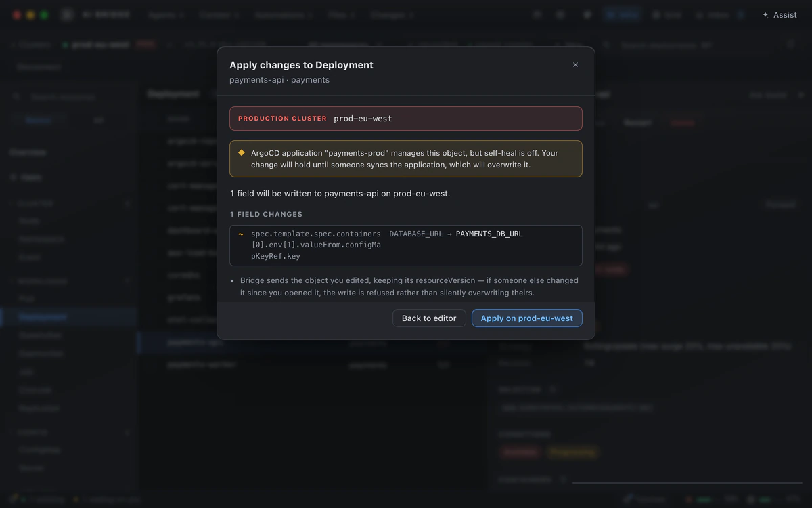Click the tilde modified-field marker
Image resolution: width=812 pixels, height=508 pixels.
241,234
